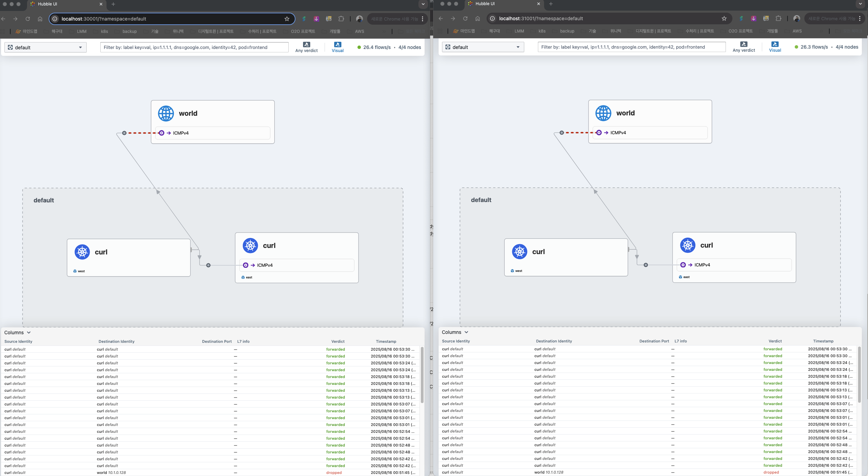Click left flows table vertical scrollbar
The image size is (868, 476).
422,375
